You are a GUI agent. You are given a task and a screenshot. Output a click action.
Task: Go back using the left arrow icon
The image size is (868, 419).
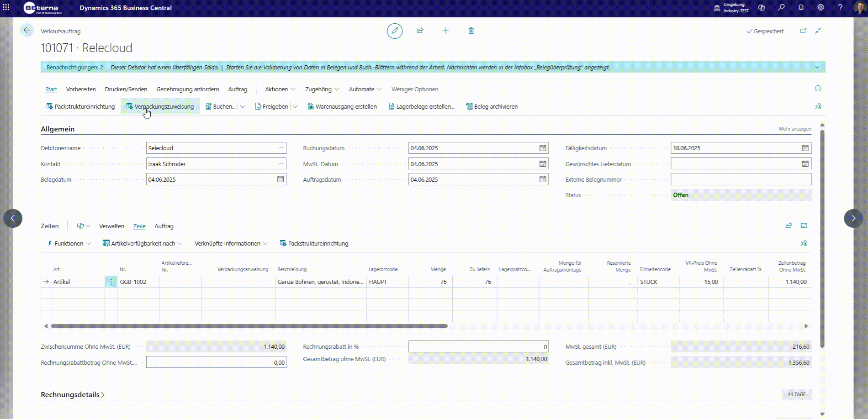(26, 30)
